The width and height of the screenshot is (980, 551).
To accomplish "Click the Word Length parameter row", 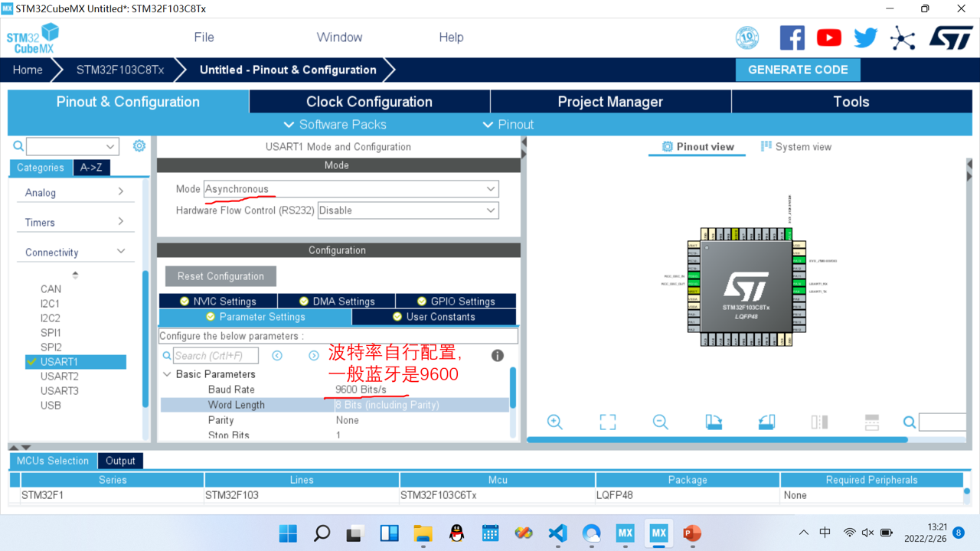I will [x=335, y=405].
